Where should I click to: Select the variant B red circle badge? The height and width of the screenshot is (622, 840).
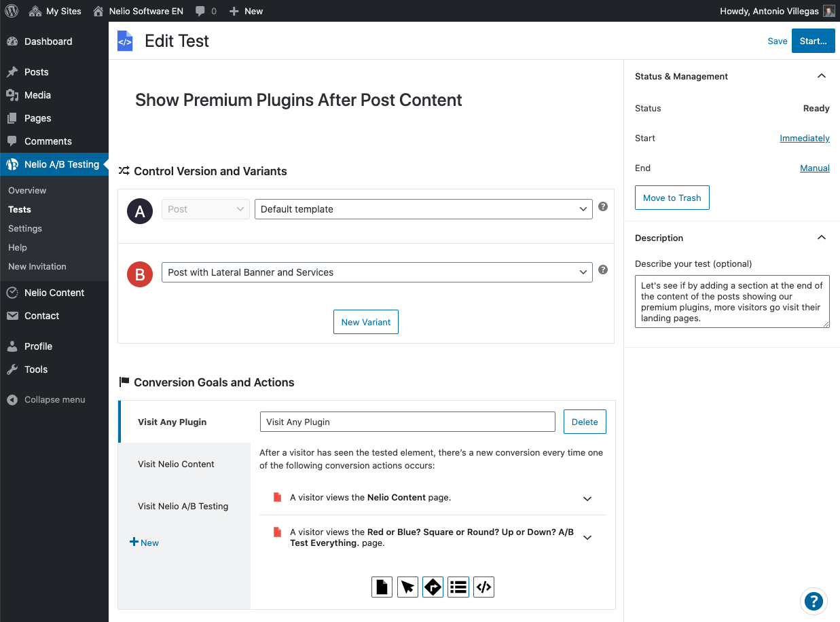(x=140, y=275)
